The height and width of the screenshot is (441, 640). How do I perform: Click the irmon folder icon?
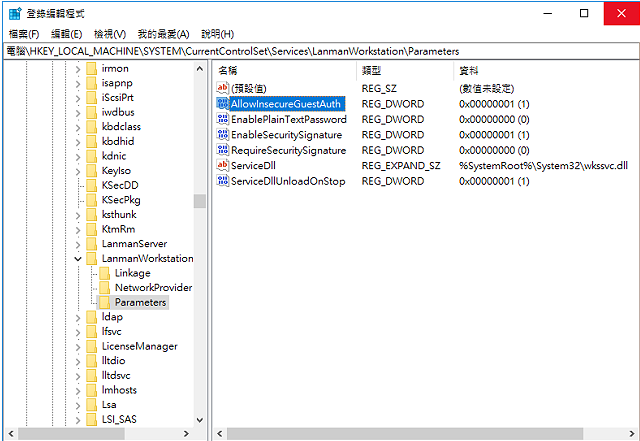tap(92, 69)
